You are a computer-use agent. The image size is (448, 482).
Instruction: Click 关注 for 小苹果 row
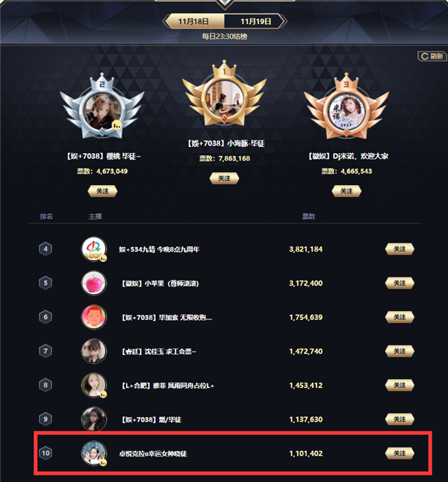399,283
